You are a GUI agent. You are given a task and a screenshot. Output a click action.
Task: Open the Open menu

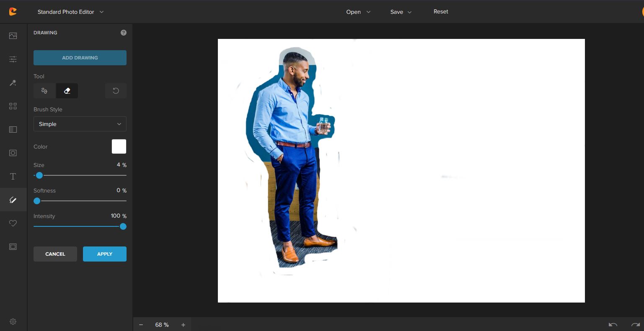coord(358,12)
